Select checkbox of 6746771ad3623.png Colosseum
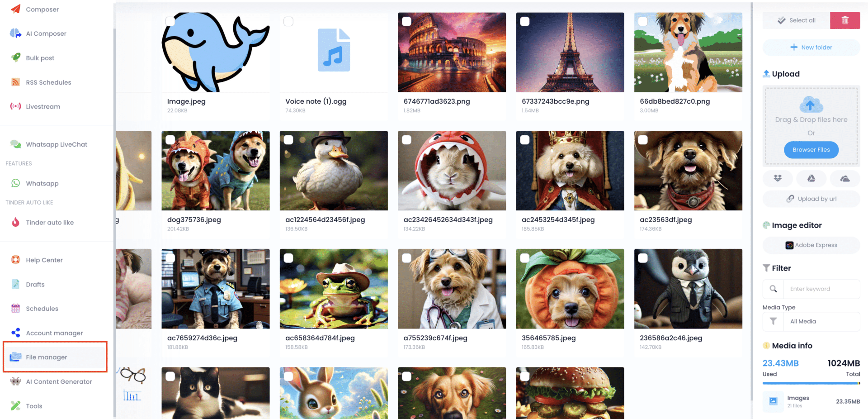 [406, 21]
